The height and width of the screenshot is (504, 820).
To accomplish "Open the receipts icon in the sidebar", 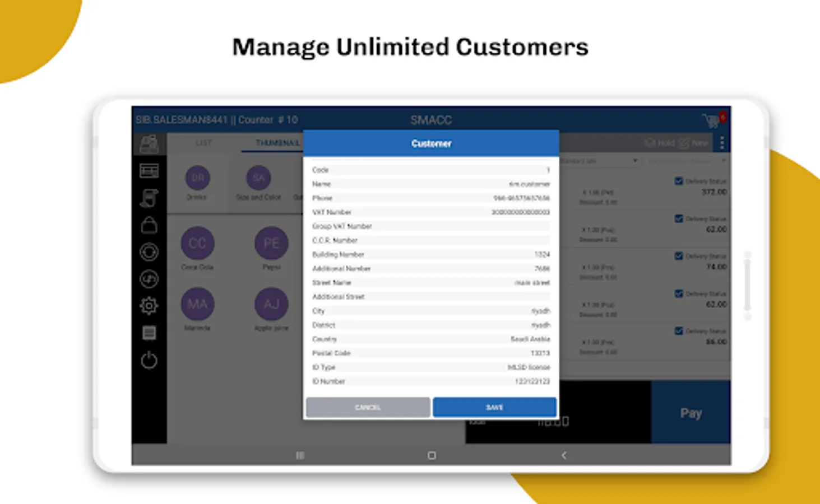I will [149, 198].
